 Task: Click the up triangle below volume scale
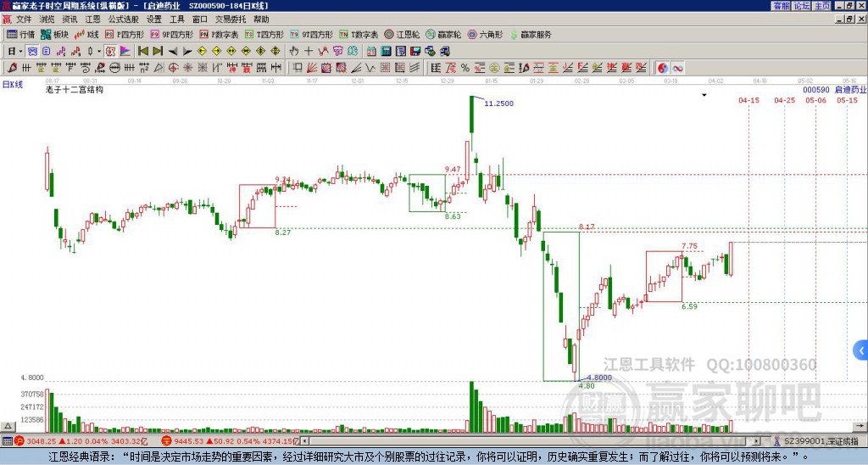(7, 426)
